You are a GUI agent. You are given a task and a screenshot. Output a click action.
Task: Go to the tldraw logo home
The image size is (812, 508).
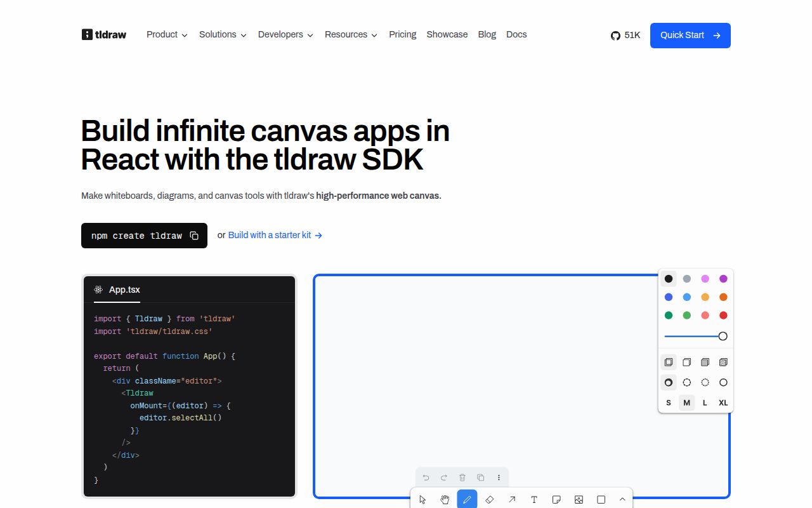coord(104,34)
